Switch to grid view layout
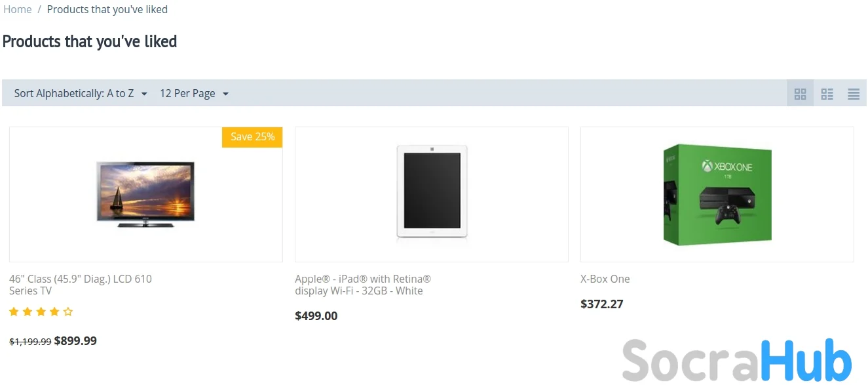Viewport: 868px width, 385px height. coord(800,94)
